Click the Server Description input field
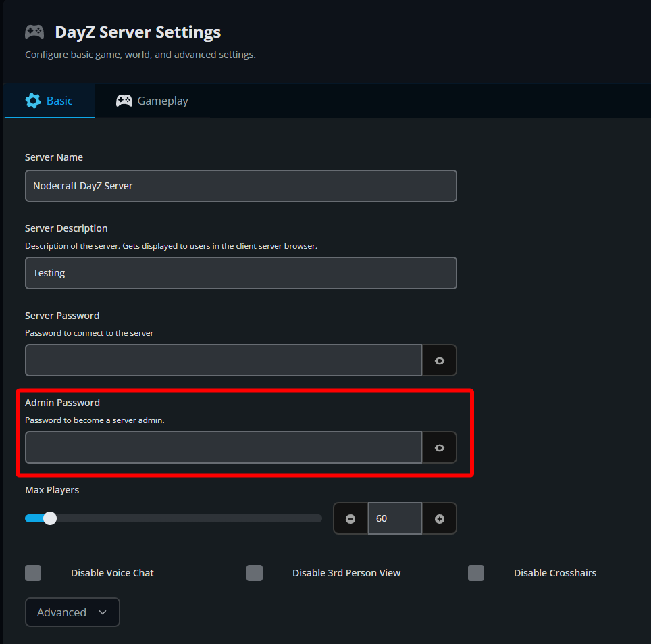Viewport: 651px width, 644px height. coord(241,273)
